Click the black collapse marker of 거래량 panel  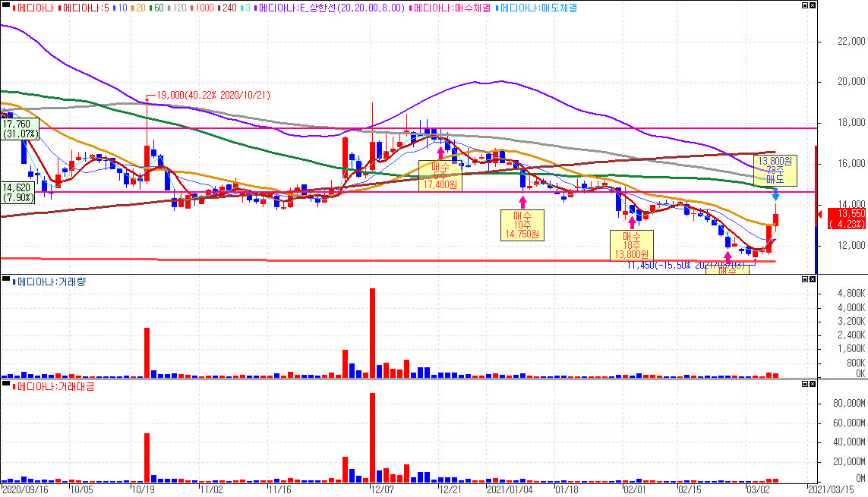(x=5, y=278)
